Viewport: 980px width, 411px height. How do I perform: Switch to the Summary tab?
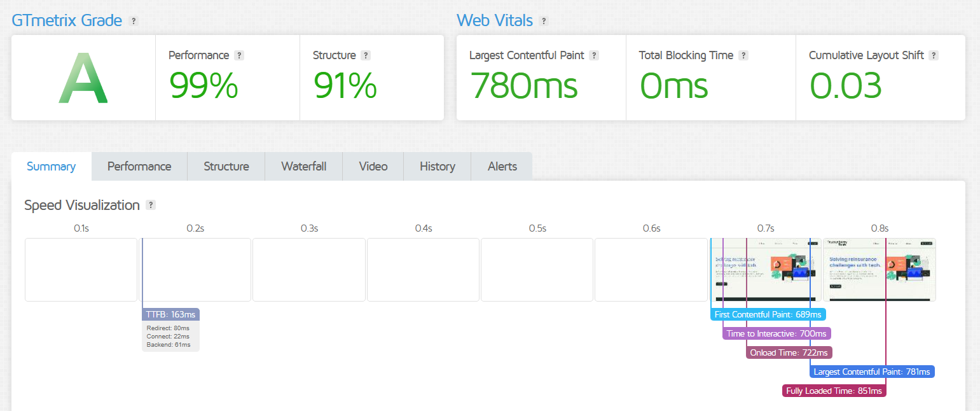click(52, 167)
